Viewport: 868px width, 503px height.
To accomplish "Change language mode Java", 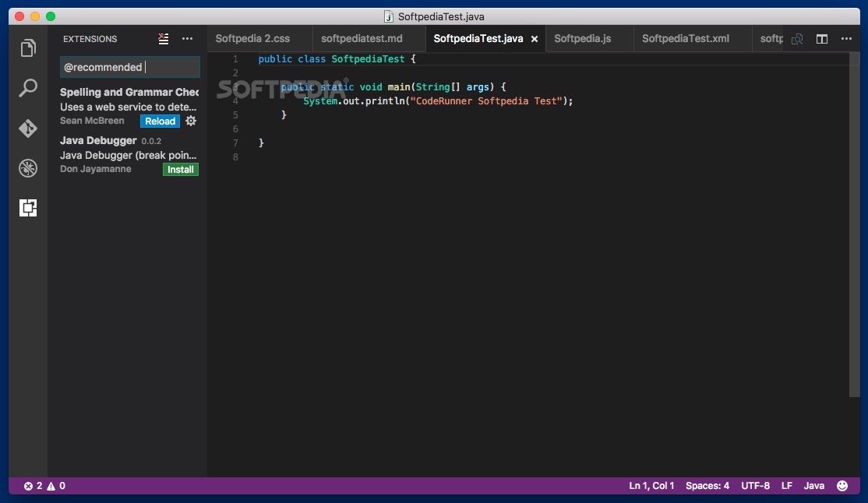I will coord(813,486).
